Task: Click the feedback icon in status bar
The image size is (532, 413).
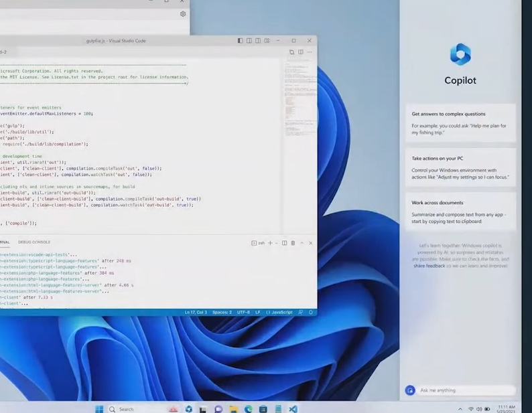Action: click(301, 313)
